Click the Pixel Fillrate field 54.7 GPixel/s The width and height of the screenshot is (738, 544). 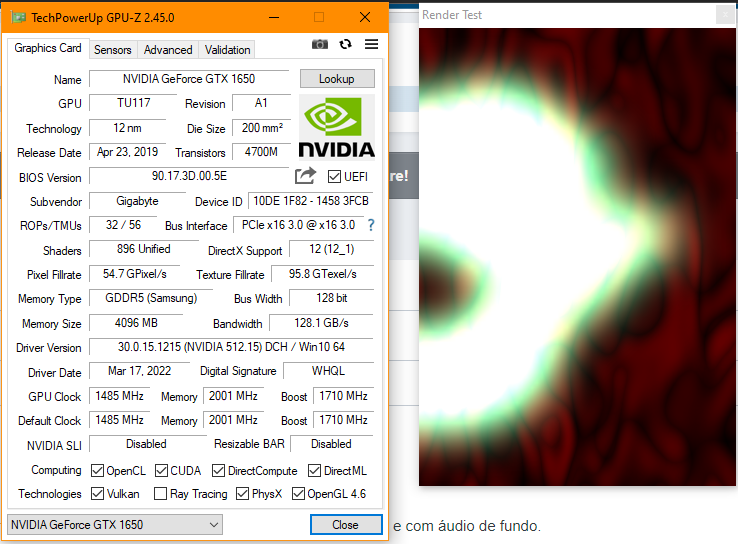(135, 274)
